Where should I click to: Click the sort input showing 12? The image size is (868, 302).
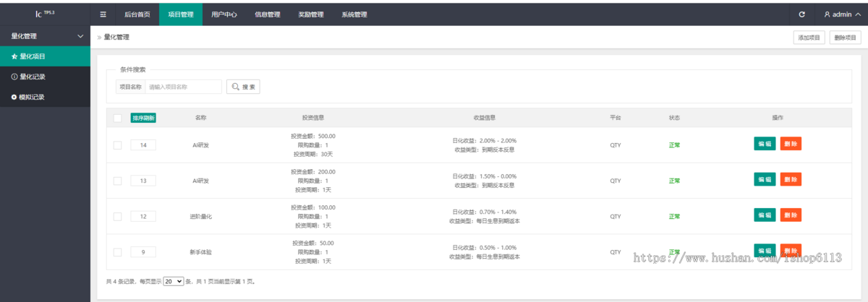(x=143, y=216)
